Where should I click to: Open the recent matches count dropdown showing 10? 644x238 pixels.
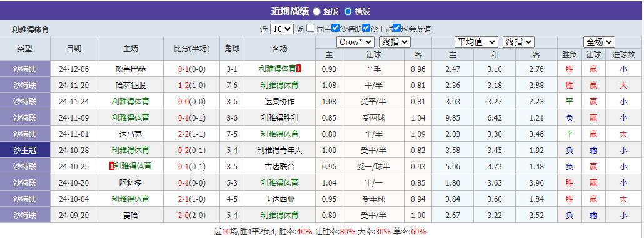(282, 29)
